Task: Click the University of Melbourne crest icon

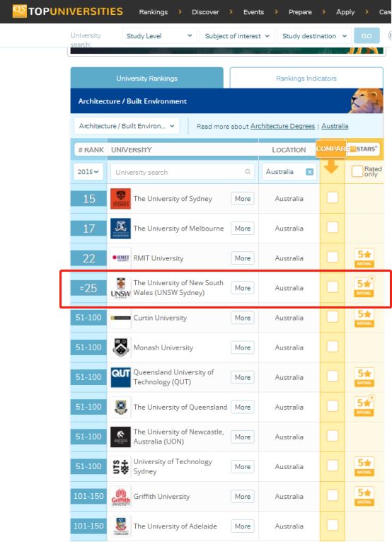Action: coord(120,229)
